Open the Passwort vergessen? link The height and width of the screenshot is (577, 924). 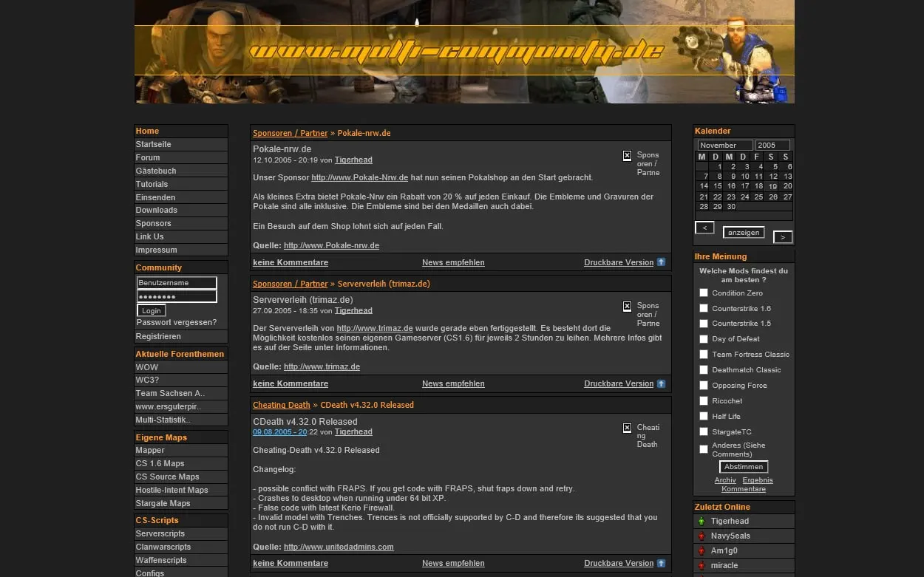pyautogui.click(x=177, y=323)
